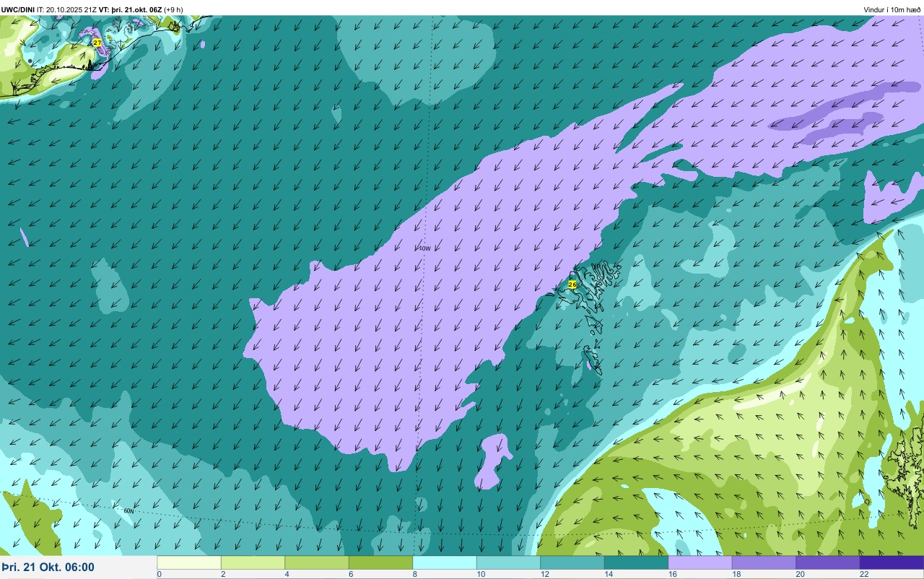Click the '10W' longitude label on map
This screenshot has width=924, height=579.
[425, 248]
